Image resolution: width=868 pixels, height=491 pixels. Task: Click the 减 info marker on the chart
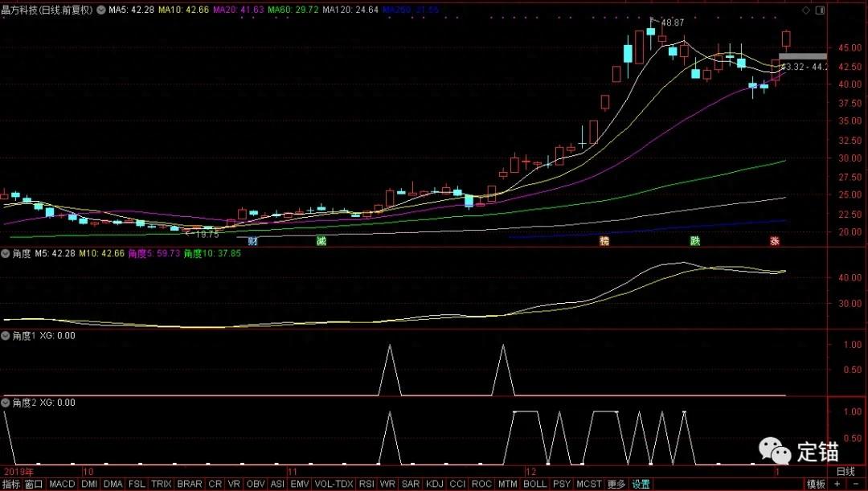click(x=321, y=240)
